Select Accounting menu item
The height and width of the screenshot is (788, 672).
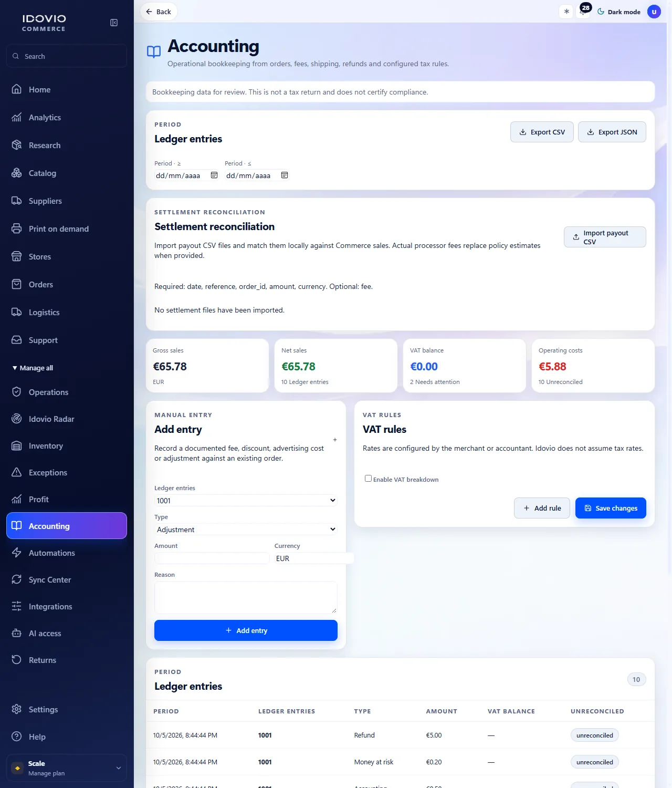(x=67, y=526)
